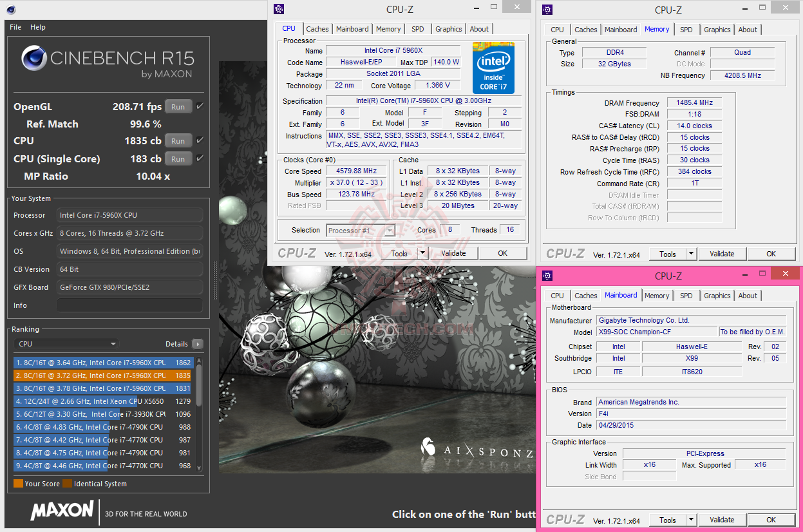Run the CPU Single Core benchmark

pos(178,159)
